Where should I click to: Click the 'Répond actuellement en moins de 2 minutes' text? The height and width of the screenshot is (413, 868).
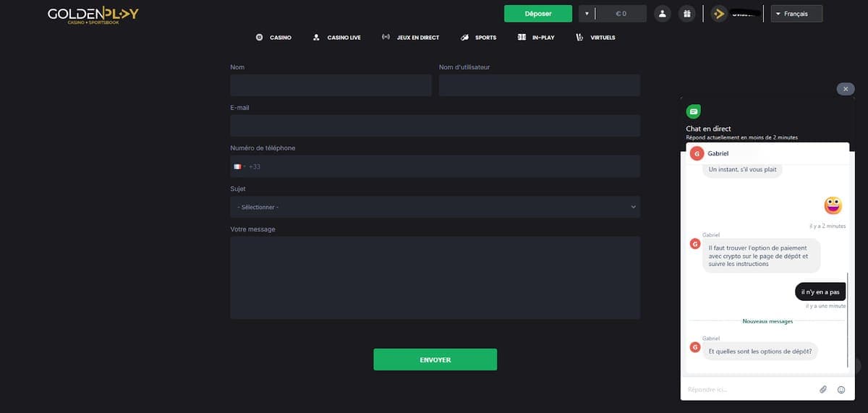(x=742, y=137)
